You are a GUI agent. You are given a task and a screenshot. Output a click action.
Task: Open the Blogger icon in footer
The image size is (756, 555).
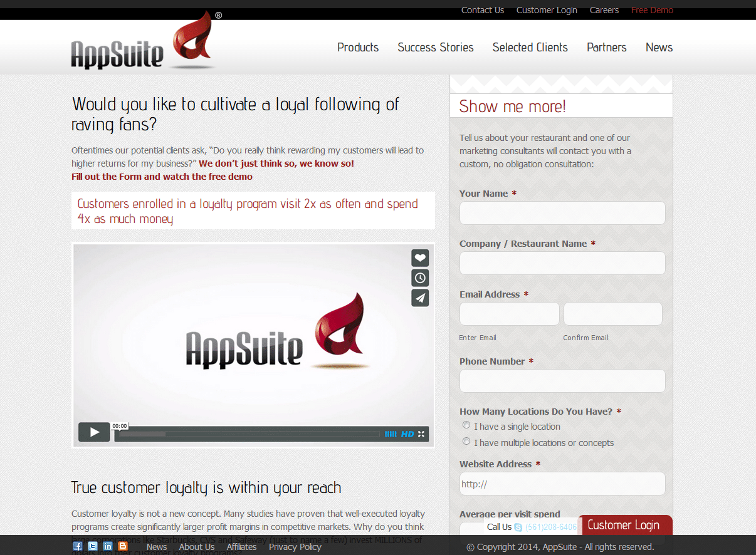point(123,546)
